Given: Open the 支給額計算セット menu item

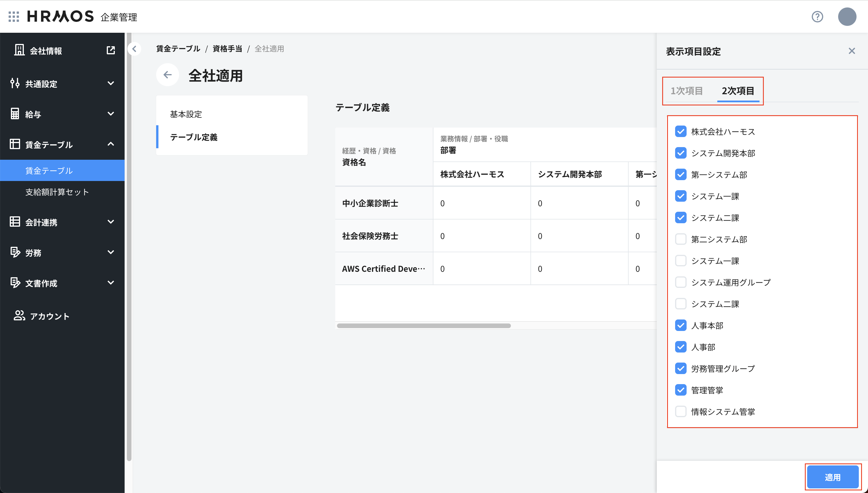Looking at the screenshot, I should (56, 192).
